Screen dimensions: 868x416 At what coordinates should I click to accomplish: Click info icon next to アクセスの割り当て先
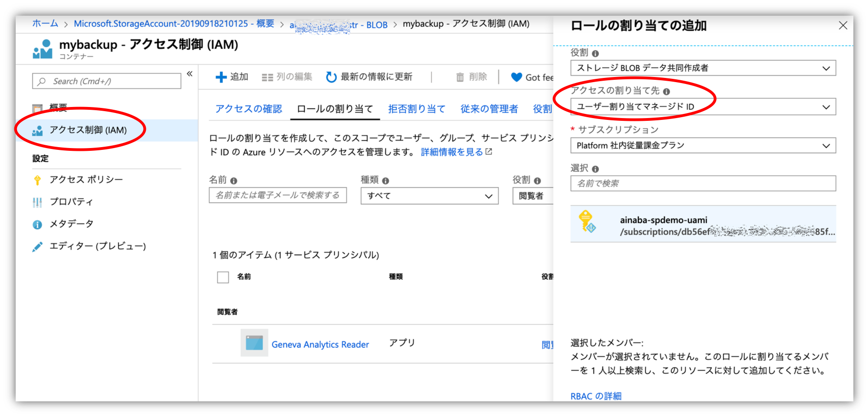(x=666, y=92)
